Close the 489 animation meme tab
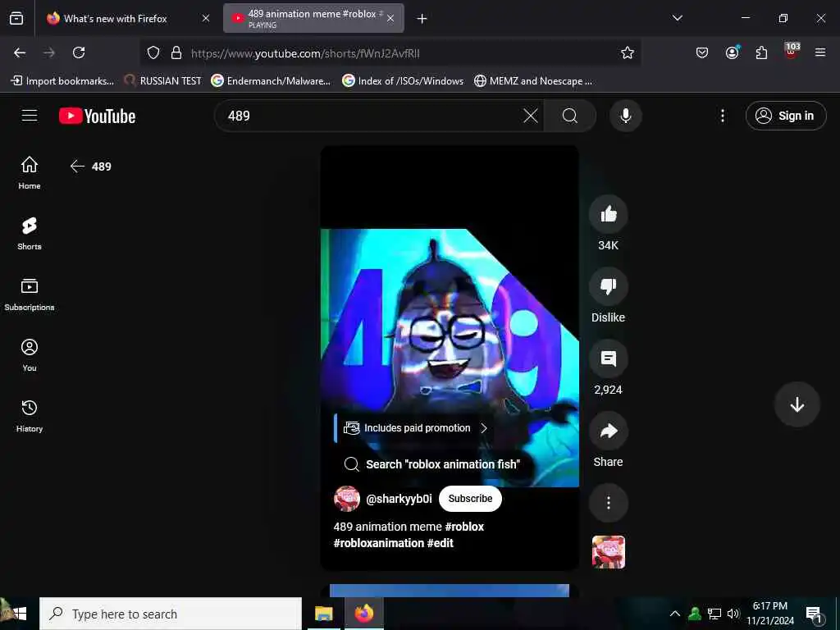 coord(390,18)
